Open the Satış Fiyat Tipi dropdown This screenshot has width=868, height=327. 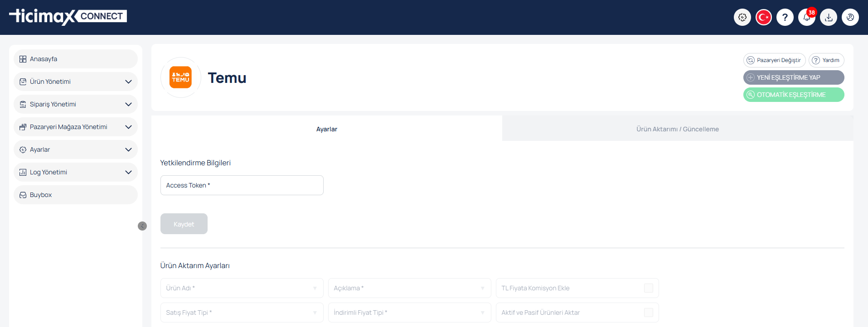coord(242,313)
